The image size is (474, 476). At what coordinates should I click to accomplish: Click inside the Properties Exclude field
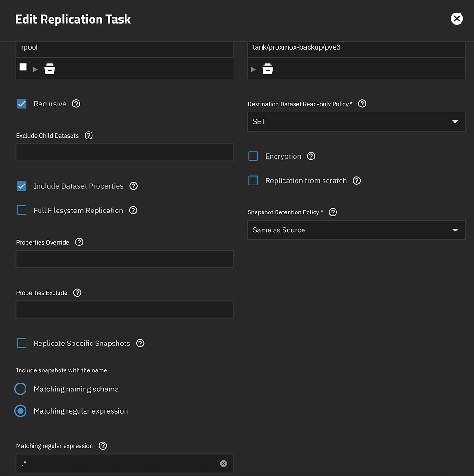click(x=125, y=309)
